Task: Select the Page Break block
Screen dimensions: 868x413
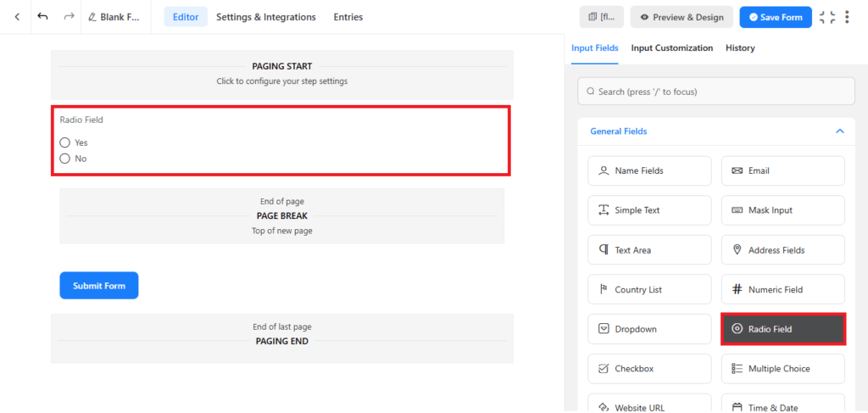Action: coord(281,216)
